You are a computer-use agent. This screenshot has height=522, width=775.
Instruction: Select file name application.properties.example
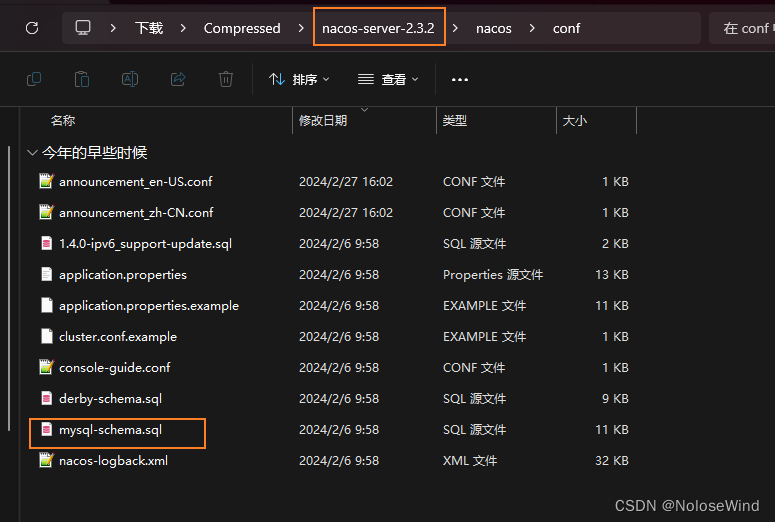149,306
